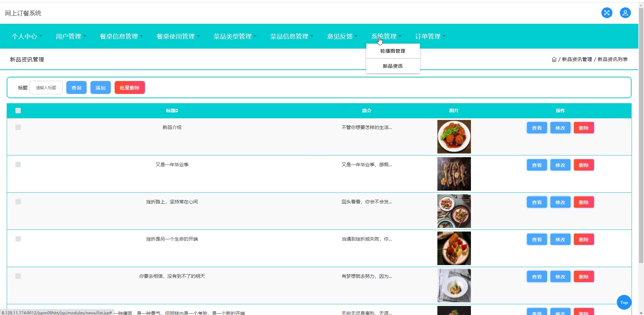View details of the 新品介绍 row

tap(537, 128)
